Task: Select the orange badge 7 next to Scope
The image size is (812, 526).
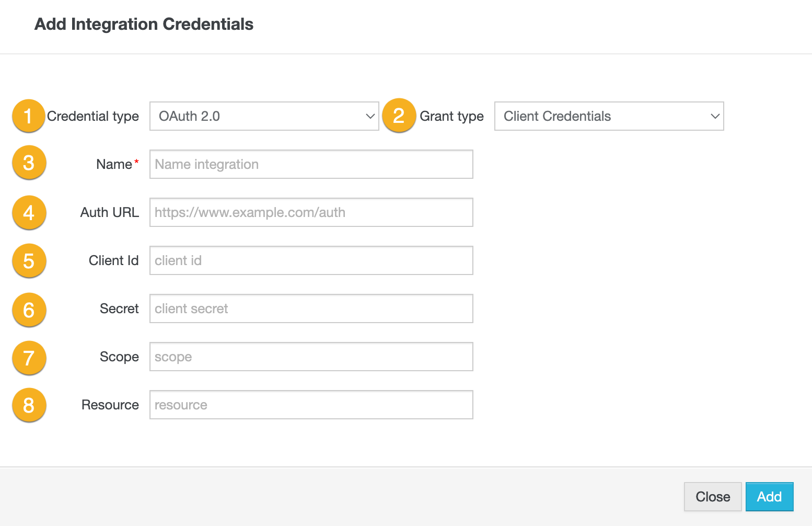Action: tap(29, 358)
